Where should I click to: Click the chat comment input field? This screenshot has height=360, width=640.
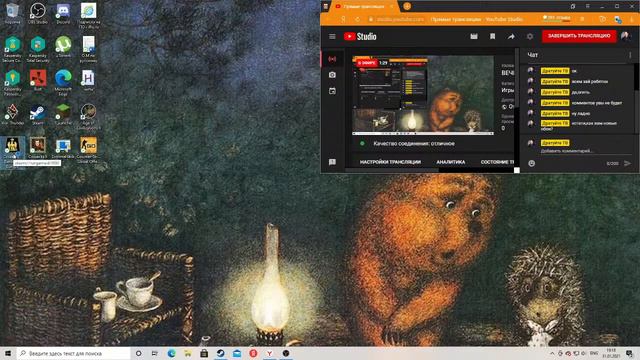tap(586, 151)
